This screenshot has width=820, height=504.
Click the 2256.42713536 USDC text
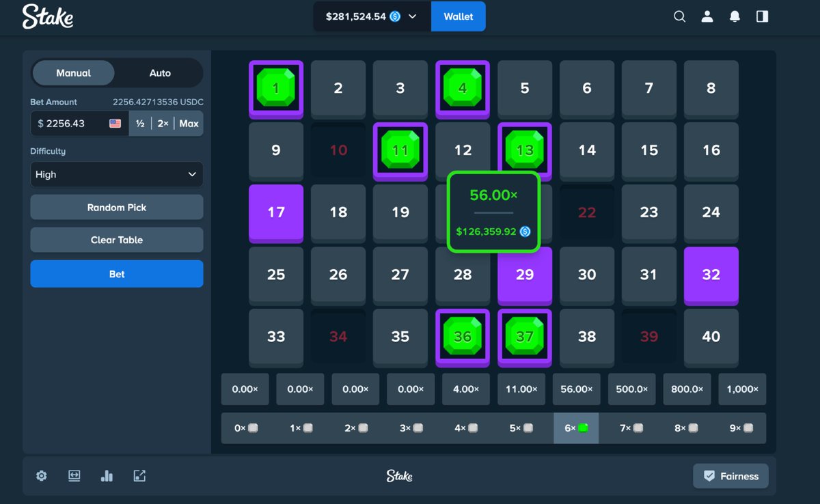pyautogui.click(x=158, y=102)
